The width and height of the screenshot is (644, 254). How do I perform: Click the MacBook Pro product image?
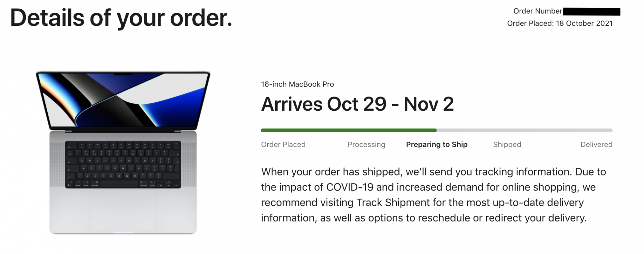pos(123,152)
